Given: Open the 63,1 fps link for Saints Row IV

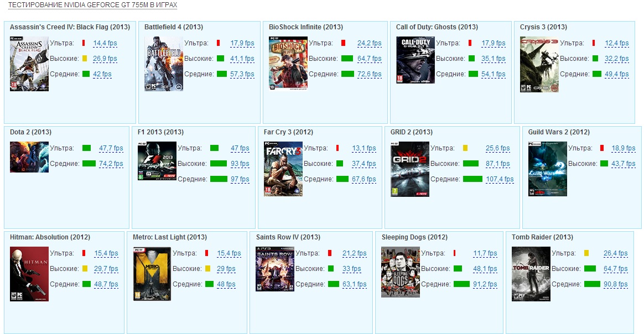Looking at the screenshot, I should pyautogui.click(x=355, y=284).
